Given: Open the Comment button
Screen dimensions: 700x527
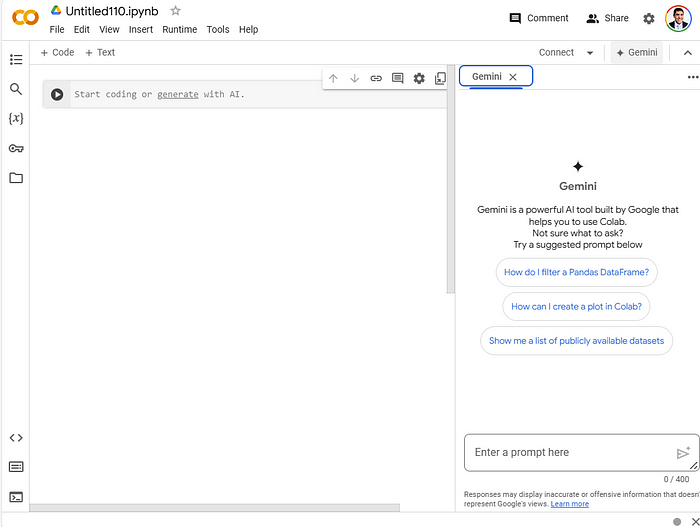Looking at the screenshot, I should click(539, 18).
